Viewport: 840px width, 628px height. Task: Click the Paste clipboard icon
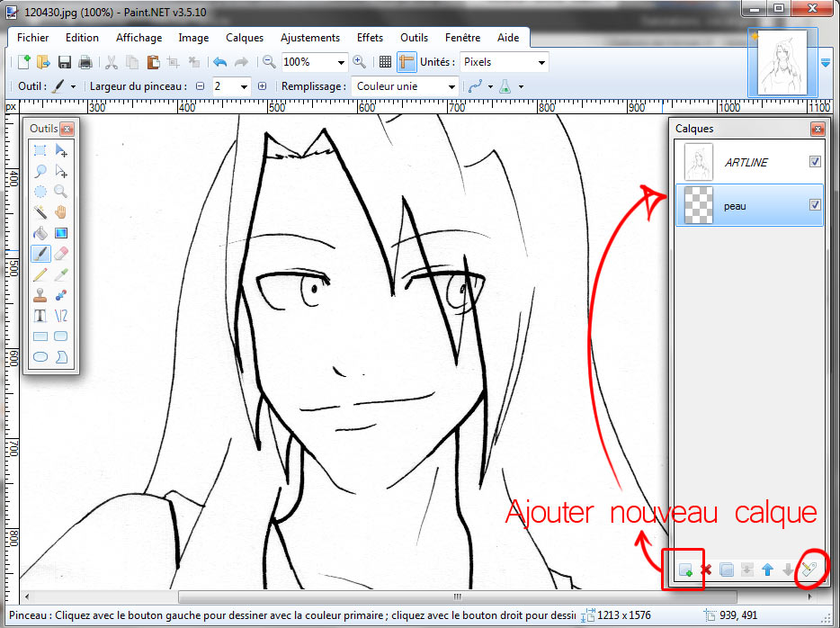153,62
